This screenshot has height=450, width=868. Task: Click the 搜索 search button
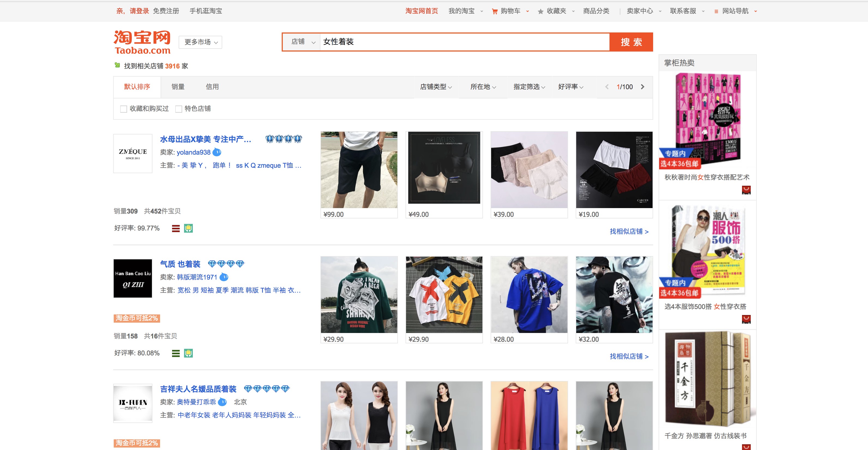[631, 42]
